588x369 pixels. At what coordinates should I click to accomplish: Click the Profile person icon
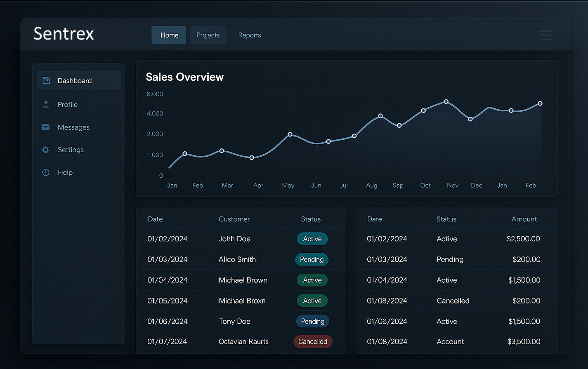point(46,104)
